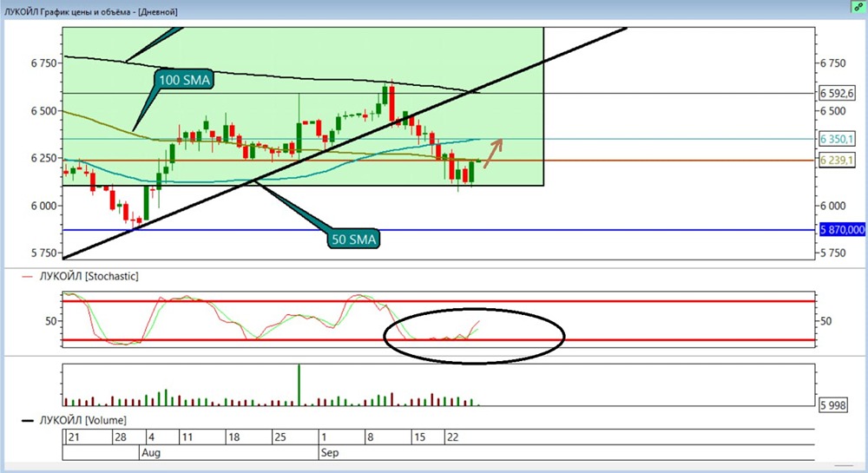Click date 18 on the time axis
This screenshot has height=473, width=868.
(233, 437)
